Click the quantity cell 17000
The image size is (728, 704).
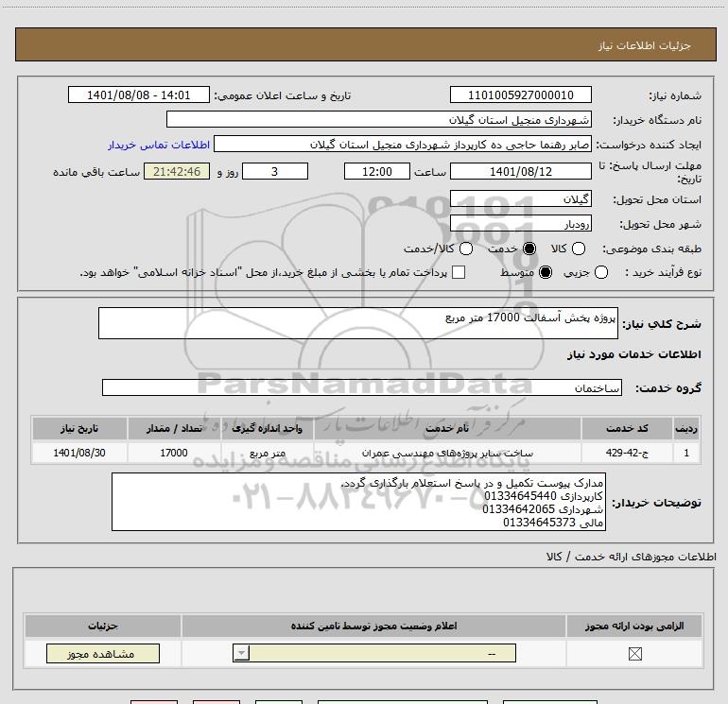[x=174, y=453]
